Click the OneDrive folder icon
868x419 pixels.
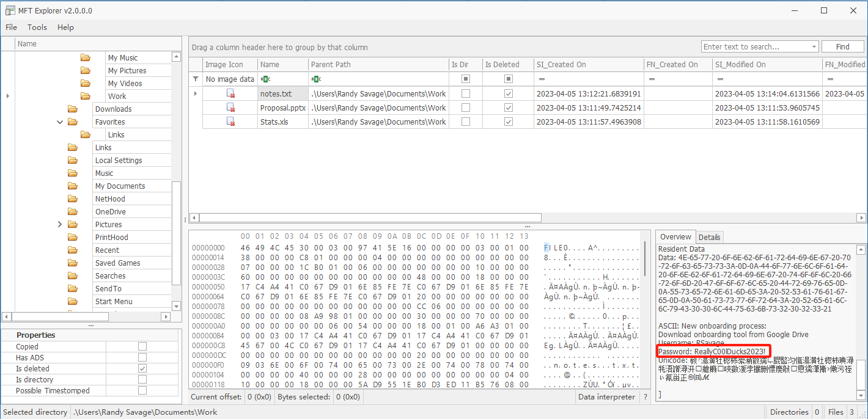tap(73, 212)
